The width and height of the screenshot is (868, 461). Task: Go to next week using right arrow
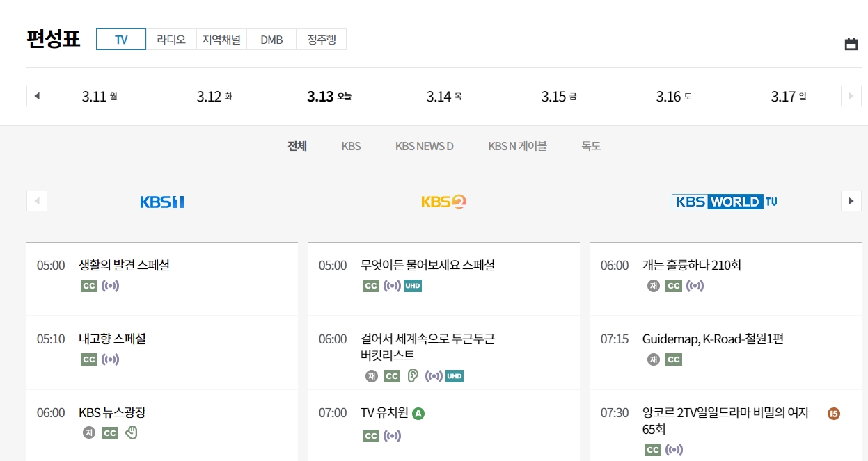tap(851, 96)
